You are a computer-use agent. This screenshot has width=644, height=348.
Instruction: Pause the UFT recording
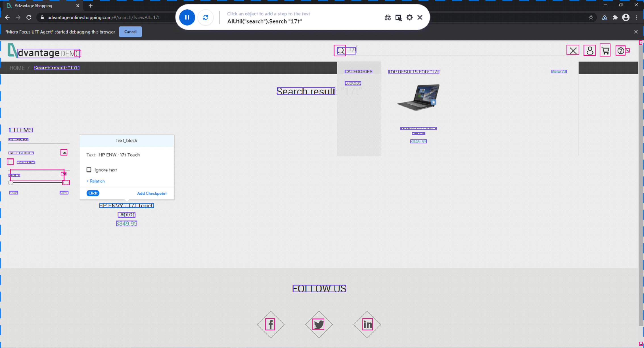[187, 17]
